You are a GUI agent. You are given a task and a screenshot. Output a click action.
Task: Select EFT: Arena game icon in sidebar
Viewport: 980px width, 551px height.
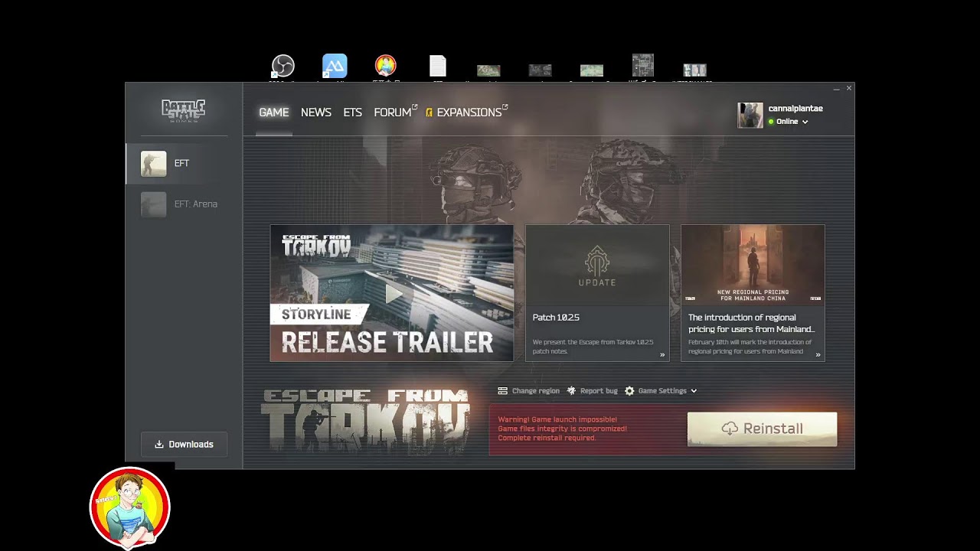[153, 204]
